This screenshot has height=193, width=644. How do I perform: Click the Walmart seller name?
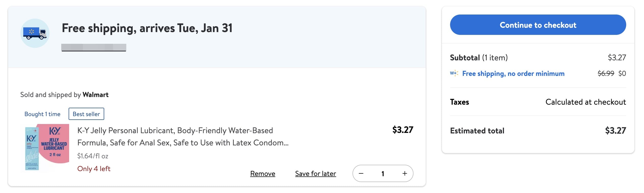point(96,95)
